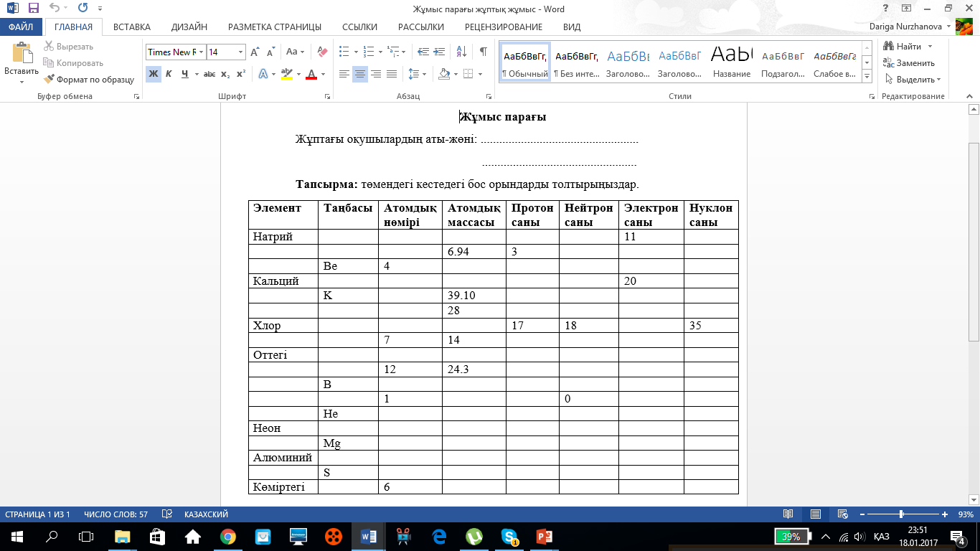Screen dimensions: 980x551
Task: Save the document from the quick access toolbar
Action: point(33,9)
